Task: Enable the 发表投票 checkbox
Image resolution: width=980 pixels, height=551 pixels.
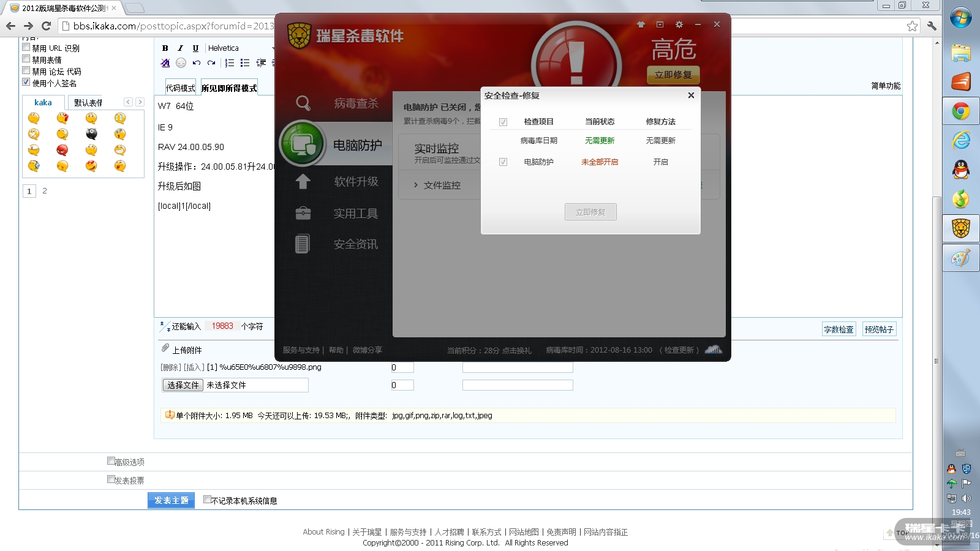Action: click(111, 479)
